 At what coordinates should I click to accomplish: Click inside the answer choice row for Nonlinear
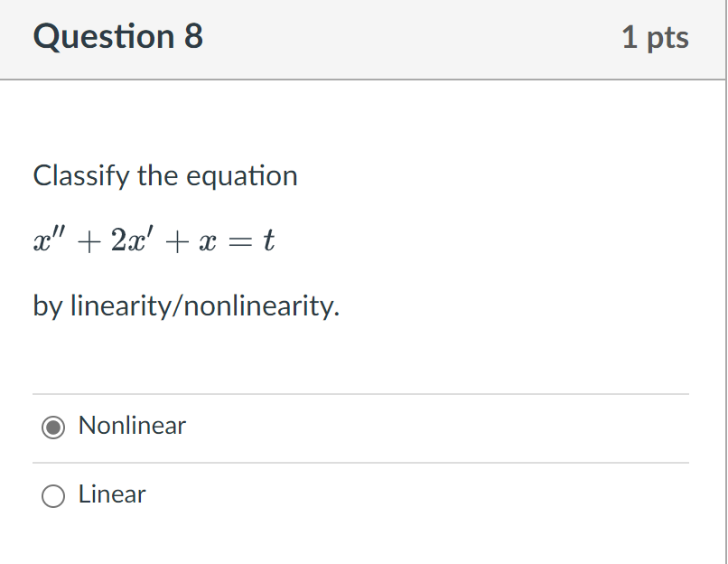(271, 426)
